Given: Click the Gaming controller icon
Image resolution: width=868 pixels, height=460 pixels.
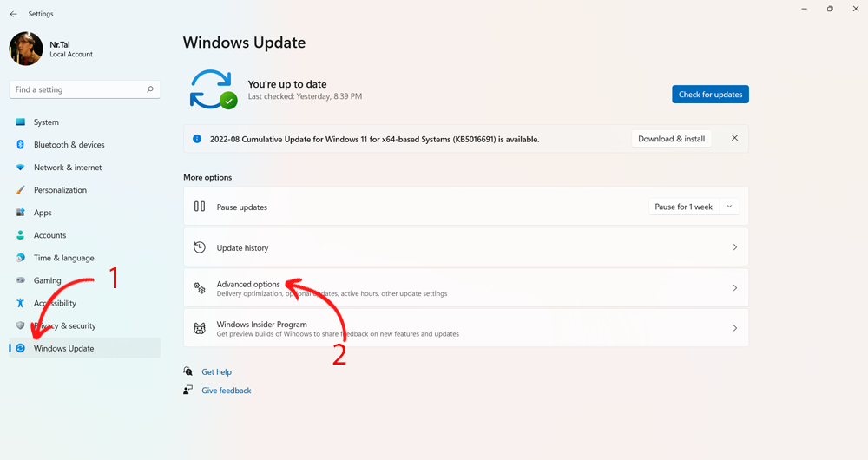Looking at the screenshot, I should (x=21, y=280).
